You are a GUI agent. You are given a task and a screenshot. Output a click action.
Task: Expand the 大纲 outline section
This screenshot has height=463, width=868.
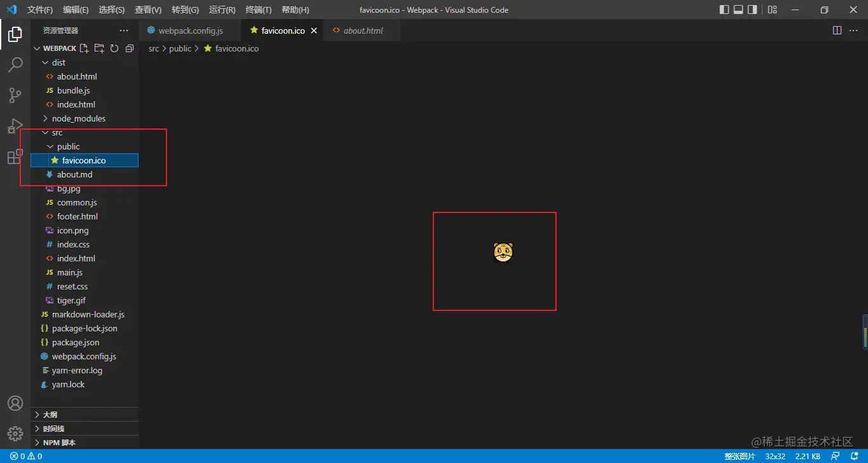[85, 415]
